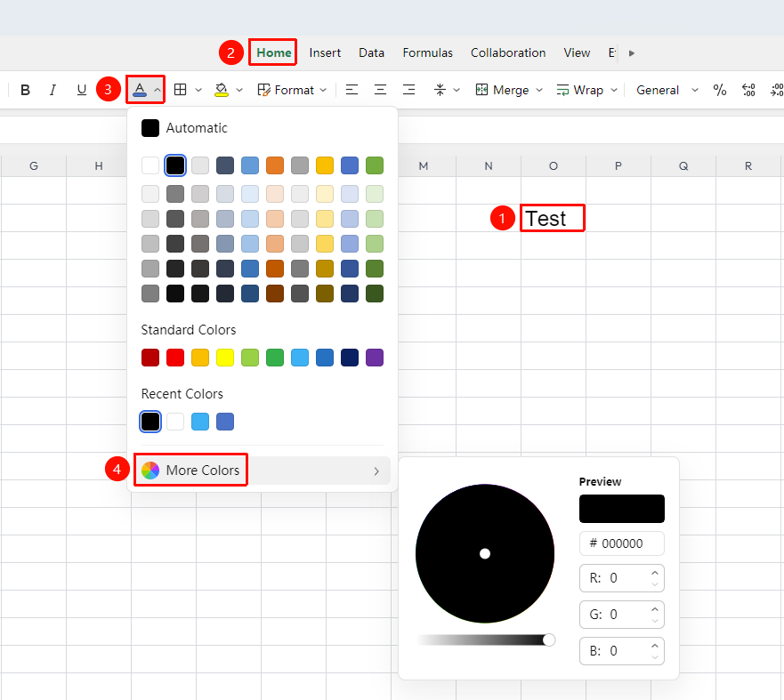Viewport: 784px width, 700px height.
Task: Open the General number format dropdown
Action: pyautogui.click(x=667, y=90)
